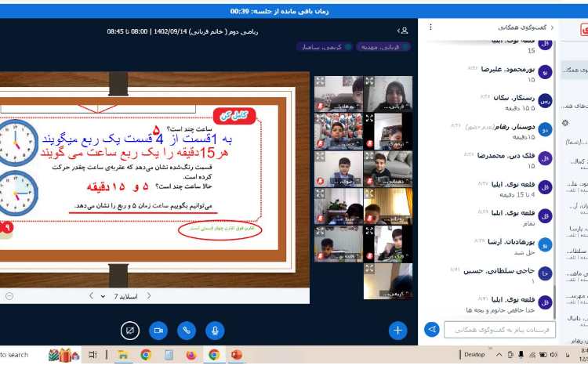This screenshot has height=376, width=588.
Task: Click the کریمی talking indicator pill
Action: (x=325, y=47)
